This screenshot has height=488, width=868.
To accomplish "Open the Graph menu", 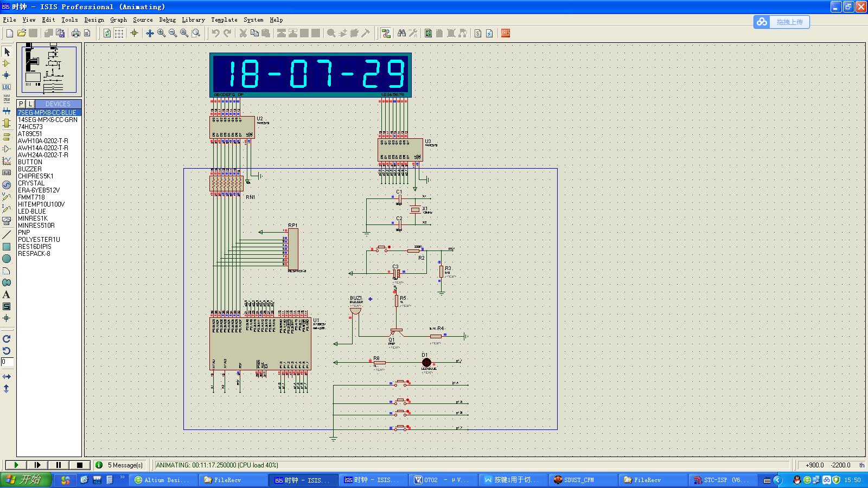I will click(x=118, y=20).
